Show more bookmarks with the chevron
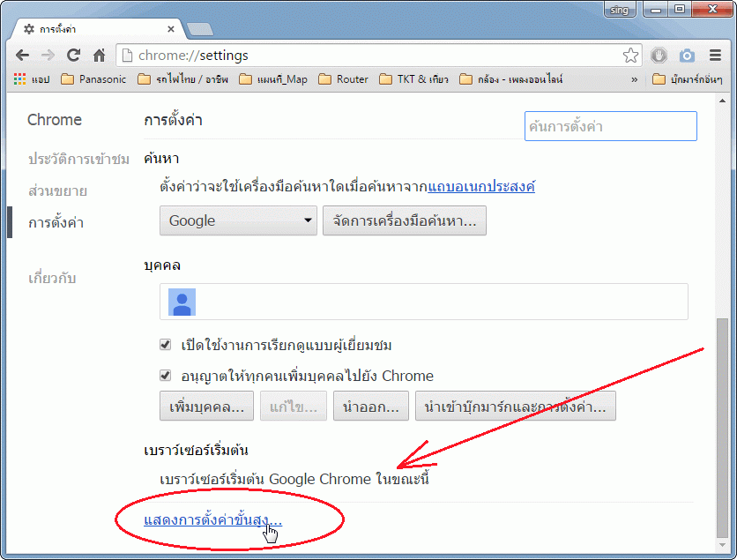 pos(635,79)
